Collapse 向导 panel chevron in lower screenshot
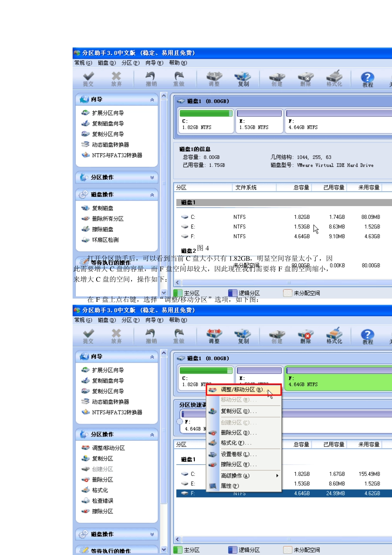The height and width of the screenshot is (555, 392). click(152, 357)
